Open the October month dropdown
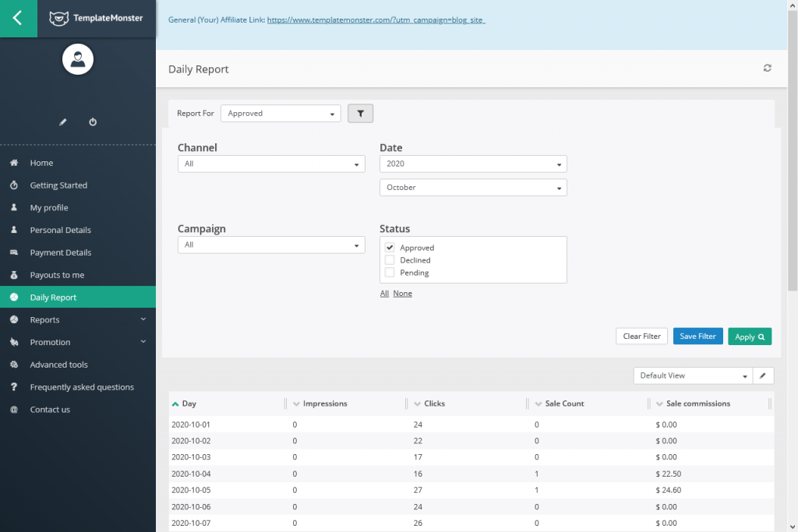 tap(472, 188)
